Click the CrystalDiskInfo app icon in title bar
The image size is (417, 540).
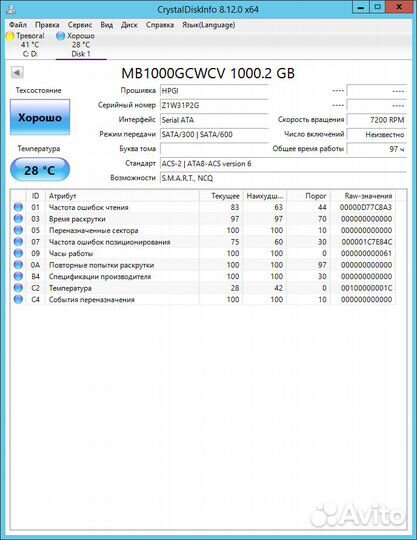pos(11,8)
